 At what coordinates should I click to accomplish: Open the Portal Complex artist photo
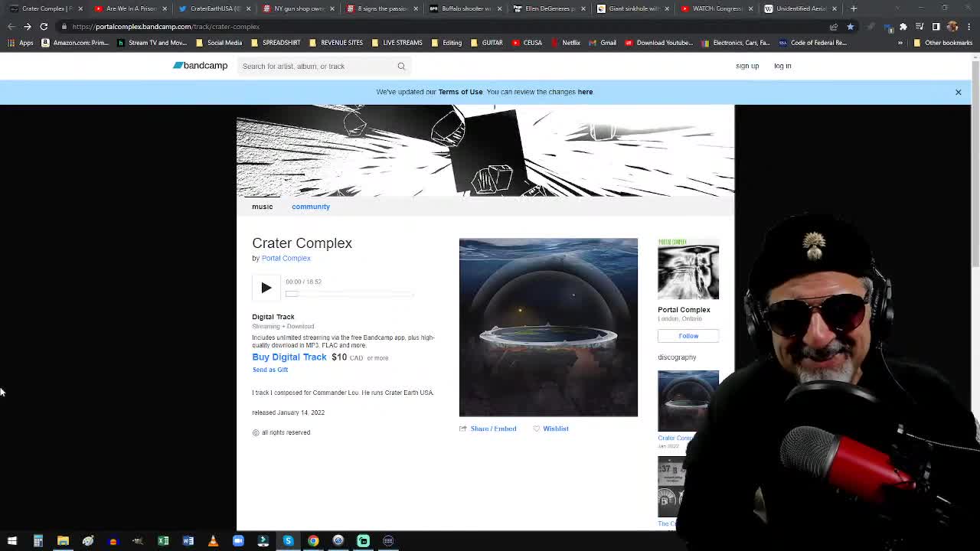point(688,269)
